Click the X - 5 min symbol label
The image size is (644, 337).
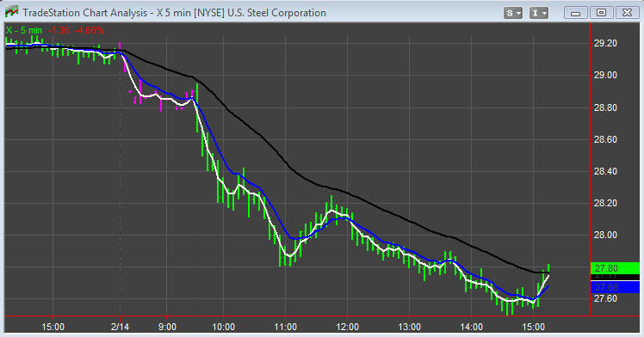tap(24, 30)
